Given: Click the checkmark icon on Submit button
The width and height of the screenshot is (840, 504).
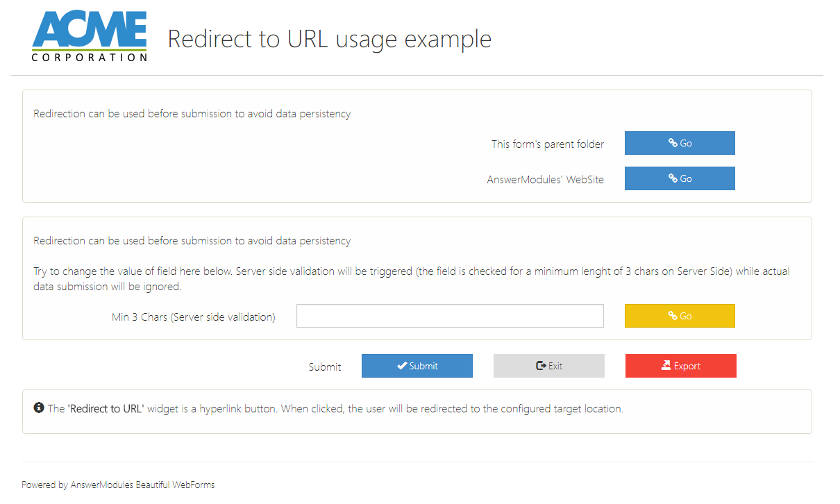Looking at the screenshot, I should coord(402,366).
